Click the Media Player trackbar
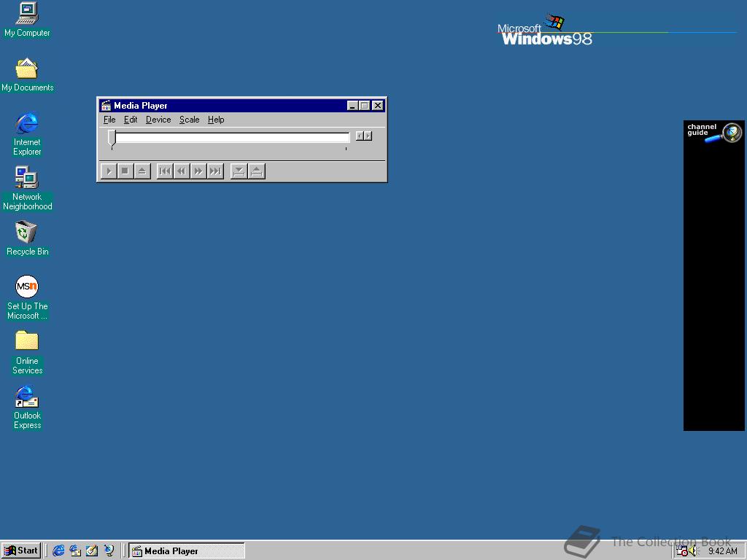The width and height of the screenshot is (747, 560). click(230, 138)
